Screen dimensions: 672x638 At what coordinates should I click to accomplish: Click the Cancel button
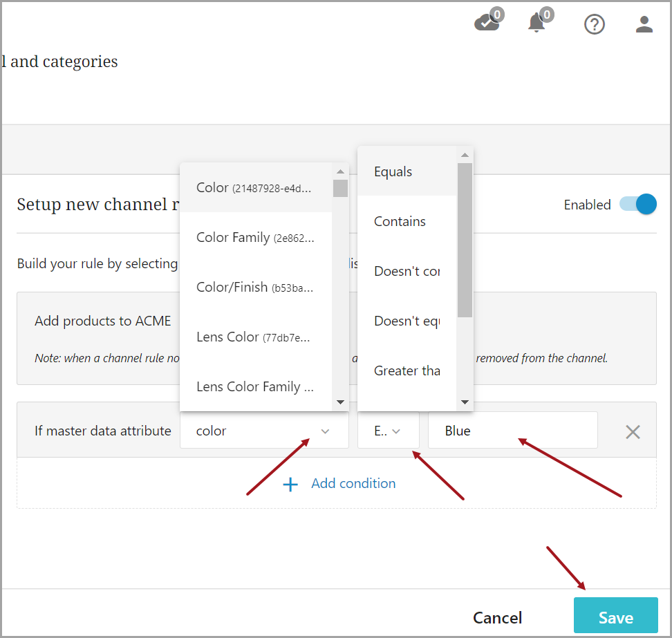click(x=497, y=617)
